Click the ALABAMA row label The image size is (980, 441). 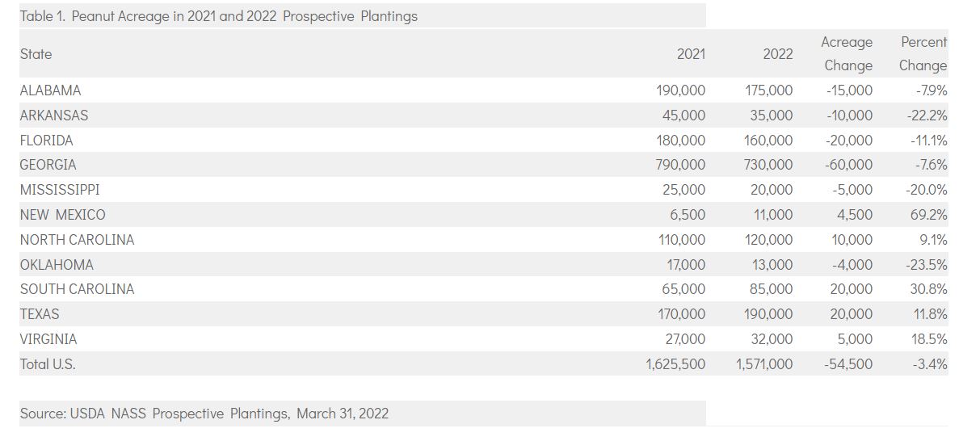coord(51,90)
